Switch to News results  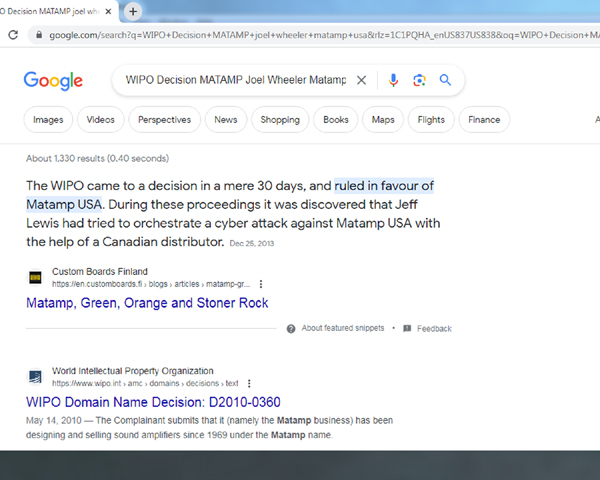click(226, 119)
